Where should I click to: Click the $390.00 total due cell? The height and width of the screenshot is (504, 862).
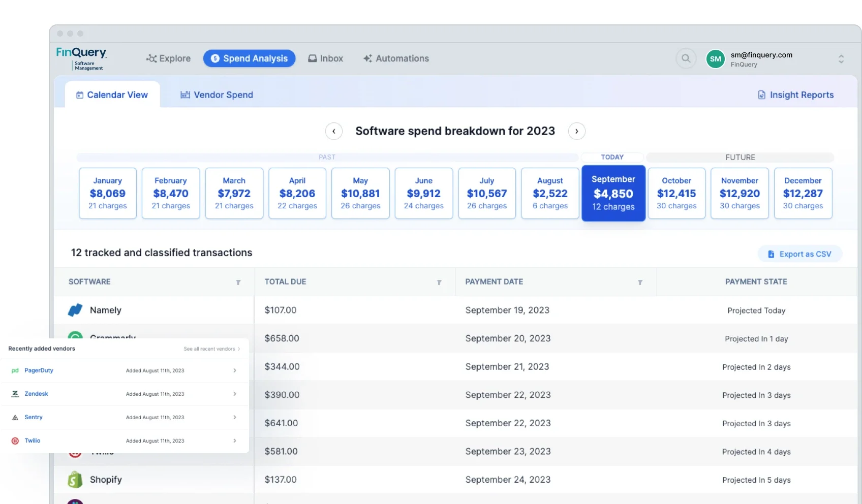click(282, 395)
